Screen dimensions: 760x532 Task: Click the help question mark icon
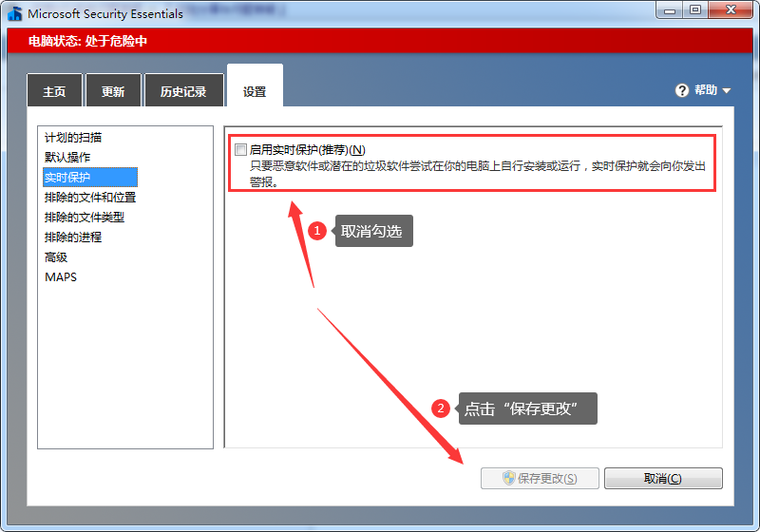click(x=681, y=90)
